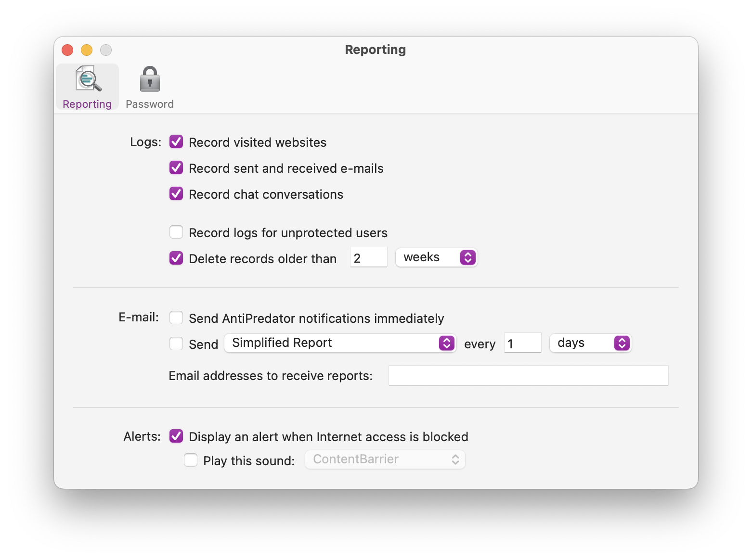Click the report interval number field
Image resolution: width=752 pixels, height=560 pixels.
523,343
